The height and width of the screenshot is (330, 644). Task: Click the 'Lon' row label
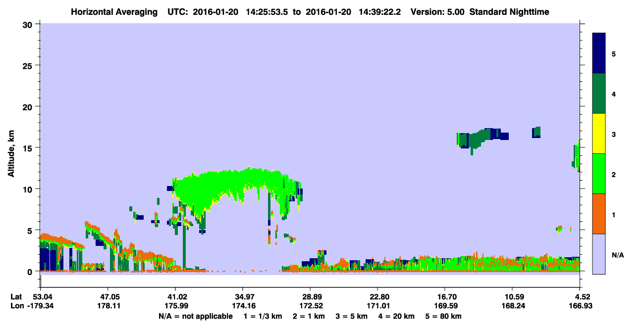click(x=16, y=306)
